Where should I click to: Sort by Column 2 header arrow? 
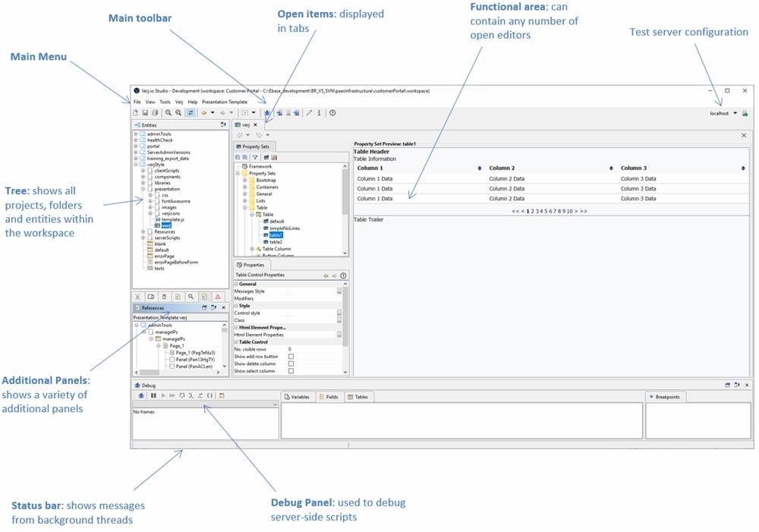(611, 168)
